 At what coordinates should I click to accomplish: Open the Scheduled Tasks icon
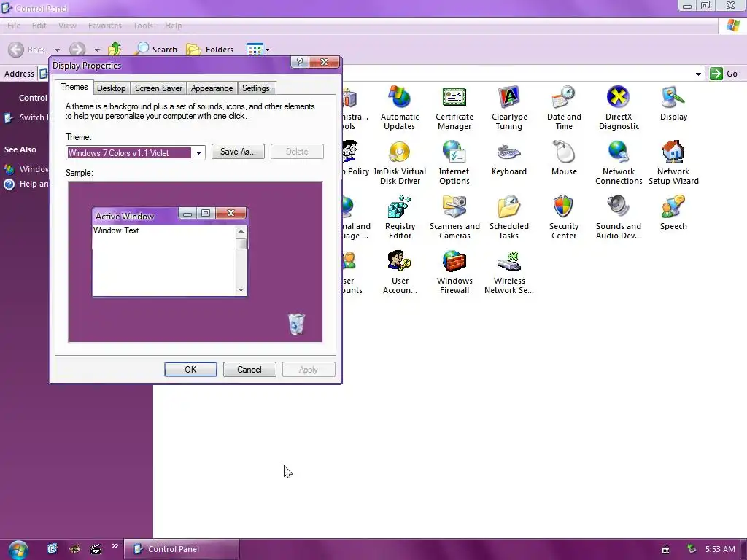(508, 217)
